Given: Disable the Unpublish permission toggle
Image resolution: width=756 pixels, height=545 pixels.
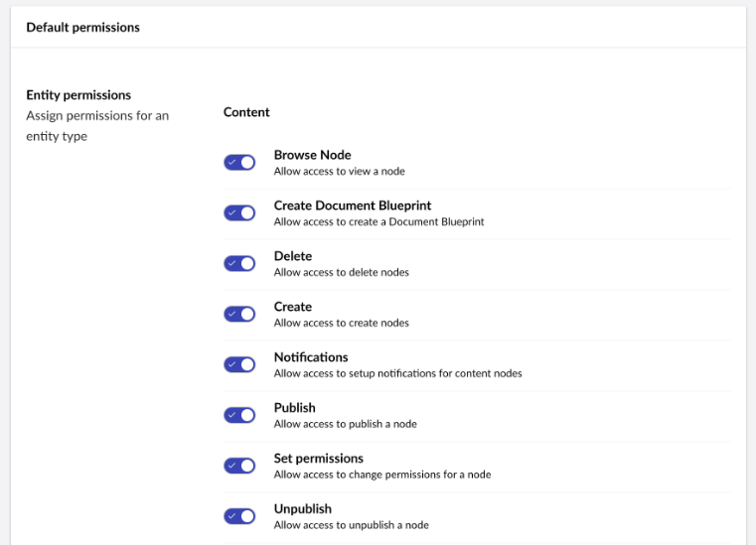Looking at the screenshot, I should click(x=239, y=516).
